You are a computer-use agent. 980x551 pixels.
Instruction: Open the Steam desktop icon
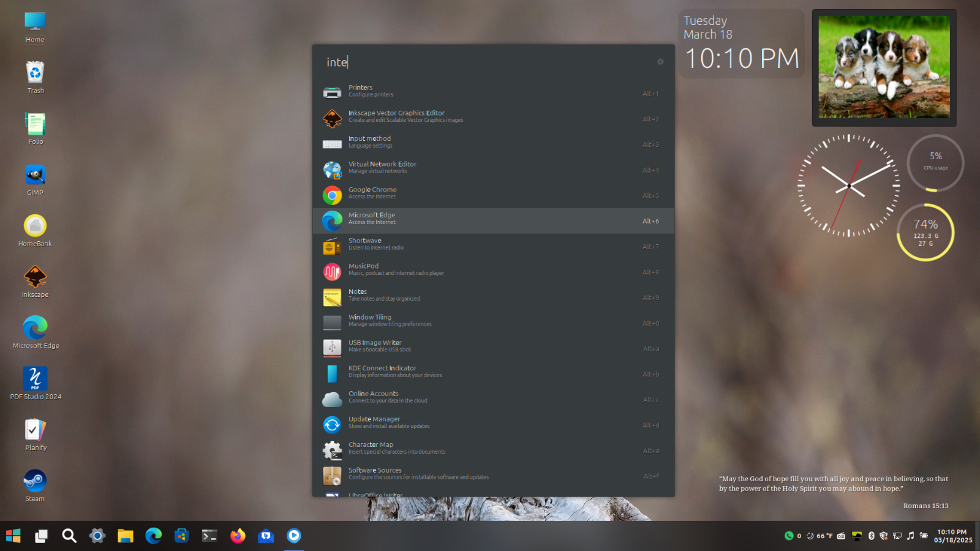pyautogui.click(x=35, y=485)
